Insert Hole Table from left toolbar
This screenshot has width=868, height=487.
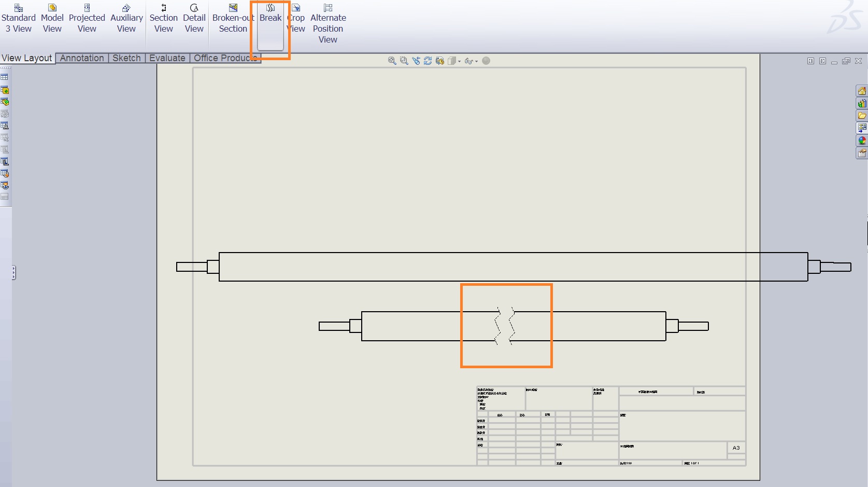5,90
